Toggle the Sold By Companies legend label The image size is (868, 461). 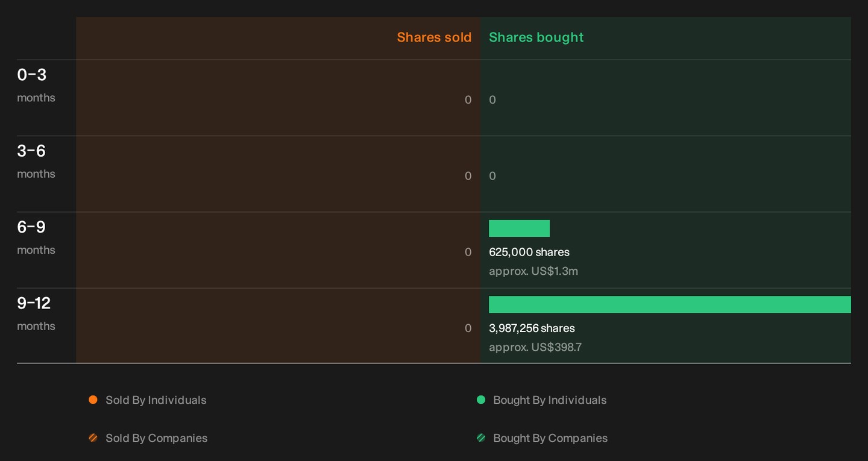click(x=157, y=438)
